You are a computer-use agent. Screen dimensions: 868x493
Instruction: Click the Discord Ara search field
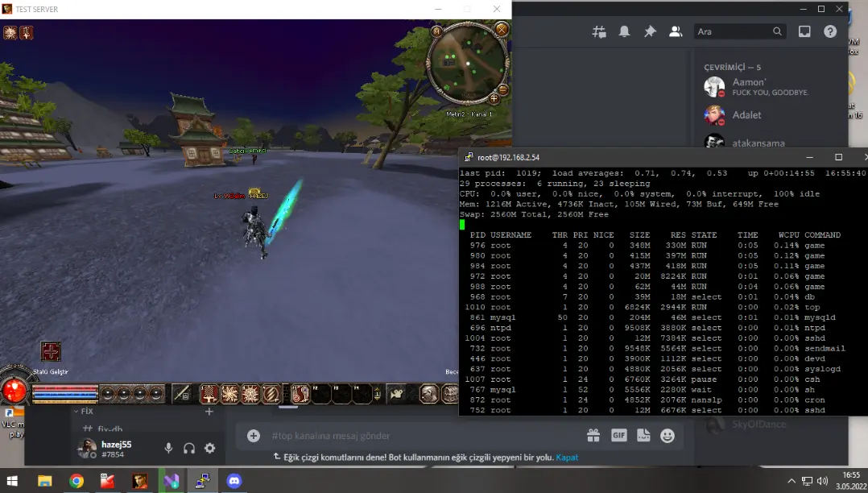click(x=739, y=31)
